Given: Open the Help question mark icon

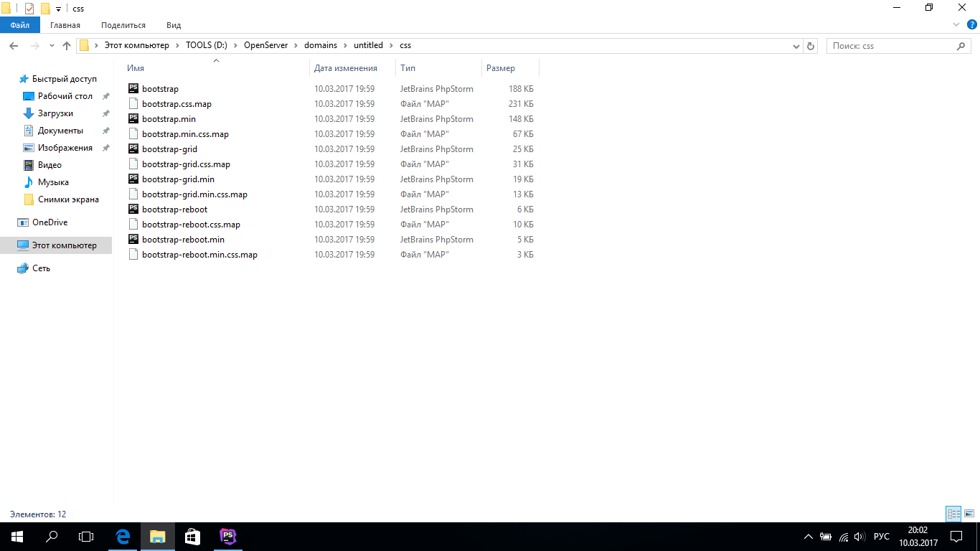Looking at the screenshot, I should point(972,25).
